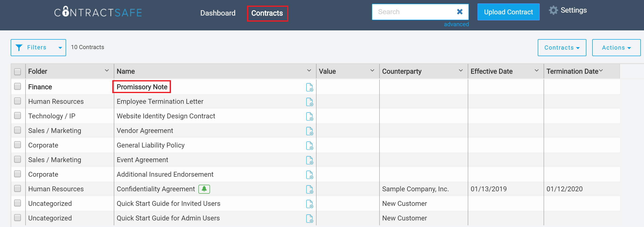The image size is (644, 227).
Task: Open the Filters dropdown
Action: 38,47
